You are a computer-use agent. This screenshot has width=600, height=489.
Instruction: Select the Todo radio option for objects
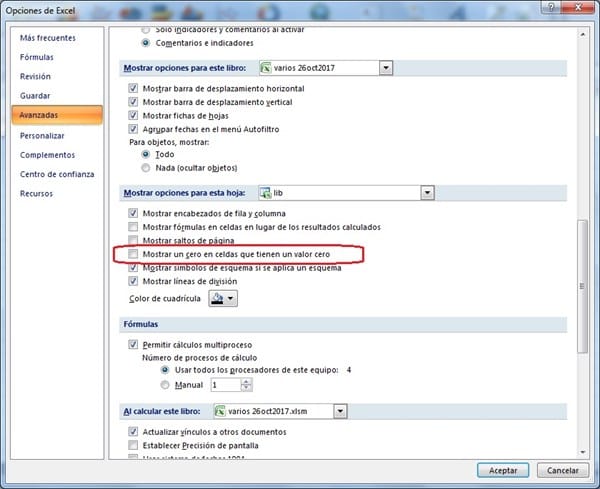(146, 154)
